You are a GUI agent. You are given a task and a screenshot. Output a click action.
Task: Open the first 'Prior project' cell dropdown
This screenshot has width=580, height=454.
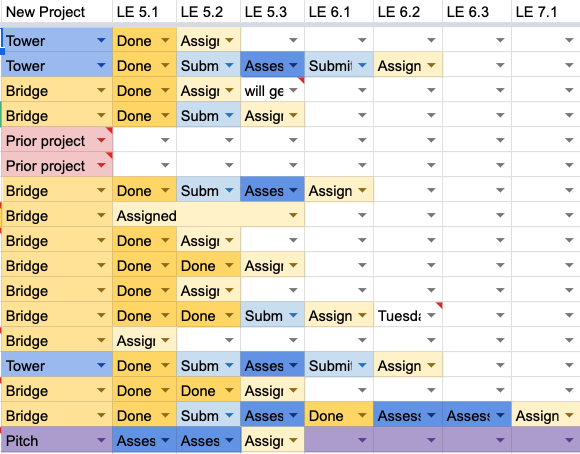101,141
